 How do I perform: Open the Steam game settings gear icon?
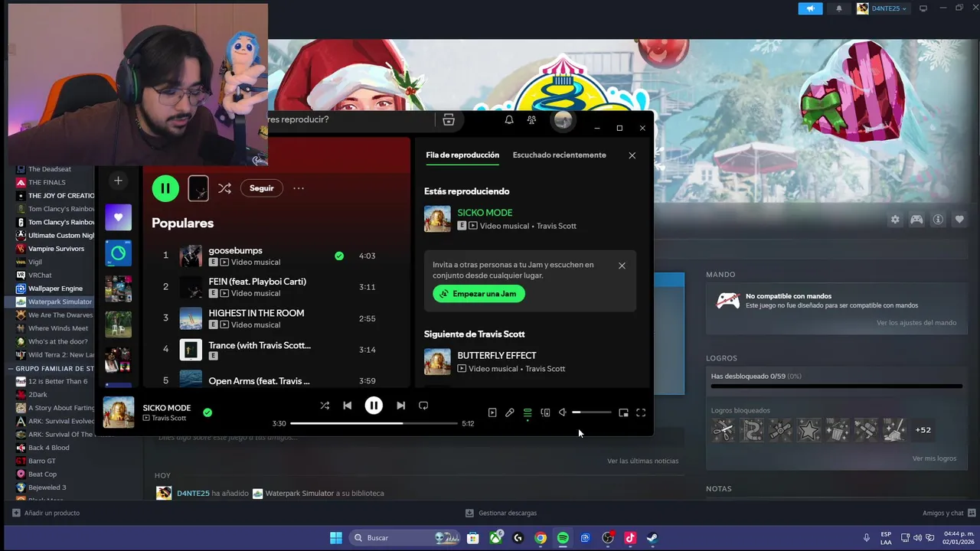[895, 220]
